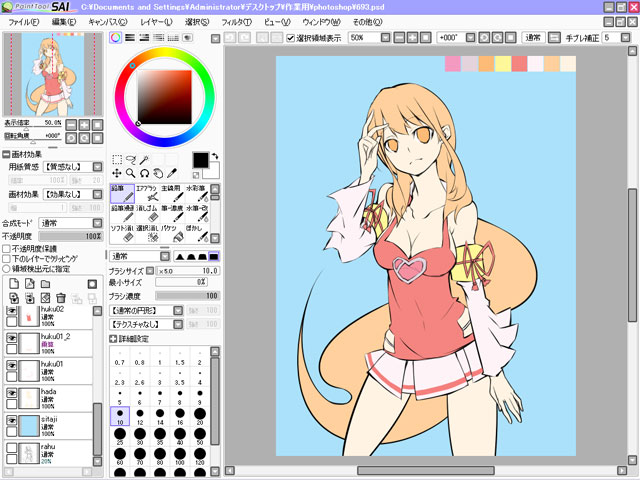Open the ファイル(F) menu
The width and height of the screenshot is (640, 480).
(24, 22)
